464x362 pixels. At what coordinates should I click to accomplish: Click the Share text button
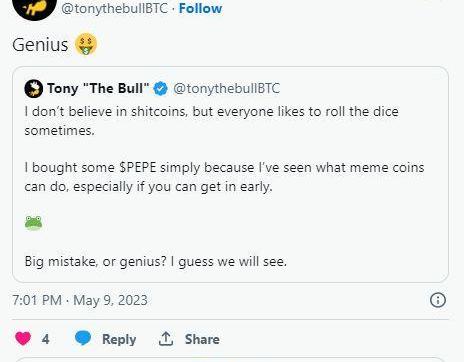point(202,339)
